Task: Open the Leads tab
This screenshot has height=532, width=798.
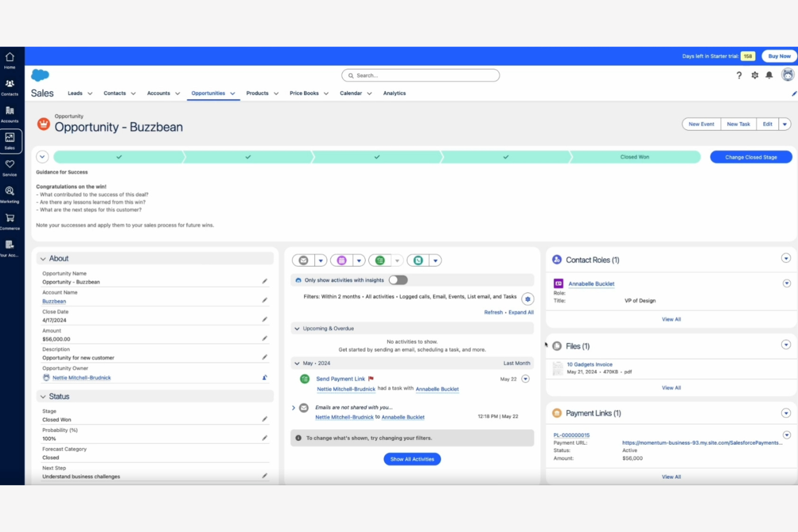Action: point(75,93)
